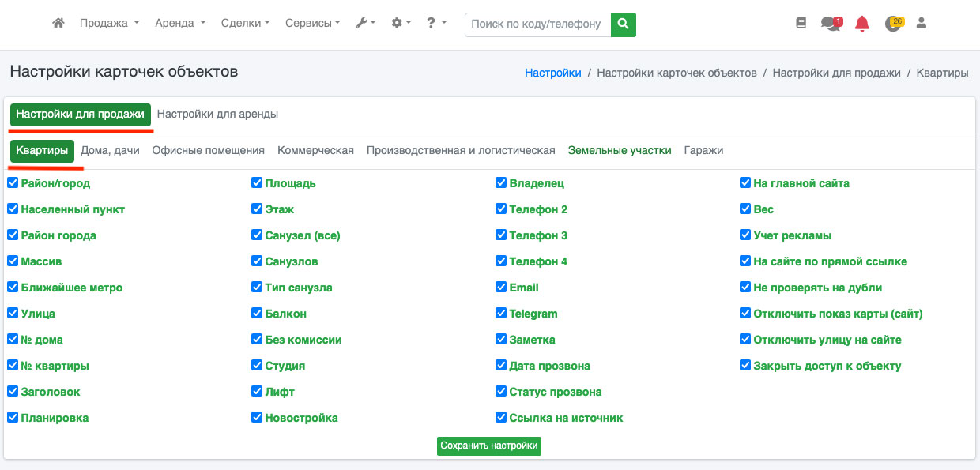Expand the Аренда dropdown menu
The image size is (980, 470).
180,24
